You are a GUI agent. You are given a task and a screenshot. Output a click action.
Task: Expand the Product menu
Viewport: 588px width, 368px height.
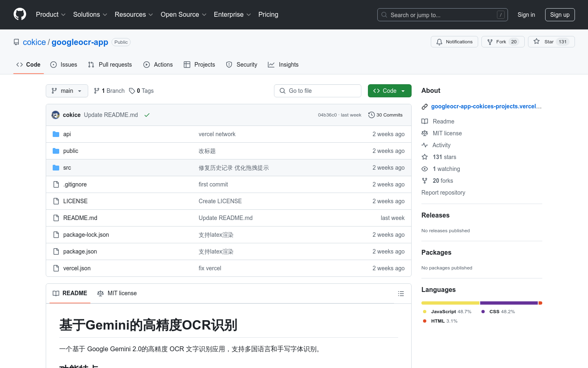[51, 14]
